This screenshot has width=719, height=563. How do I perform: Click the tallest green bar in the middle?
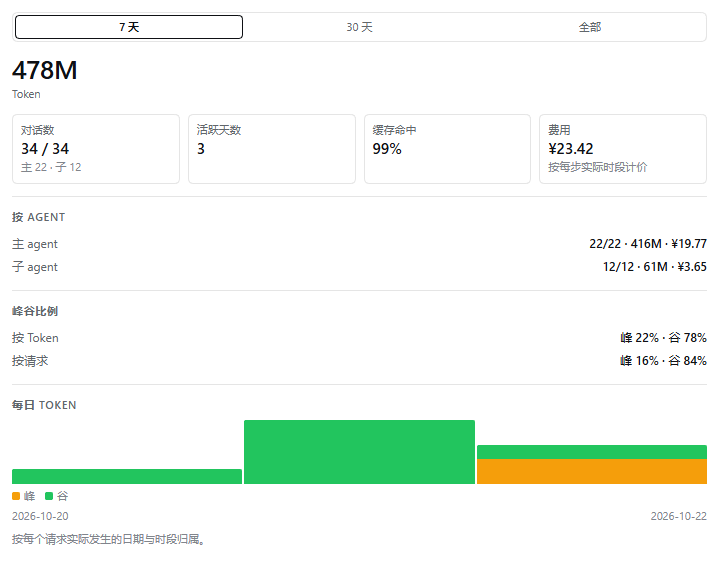coord(360,452)
